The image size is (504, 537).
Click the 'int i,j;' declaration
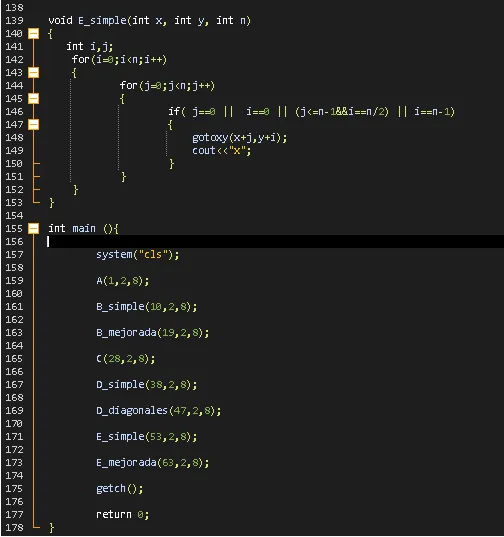tap(90, 47)
